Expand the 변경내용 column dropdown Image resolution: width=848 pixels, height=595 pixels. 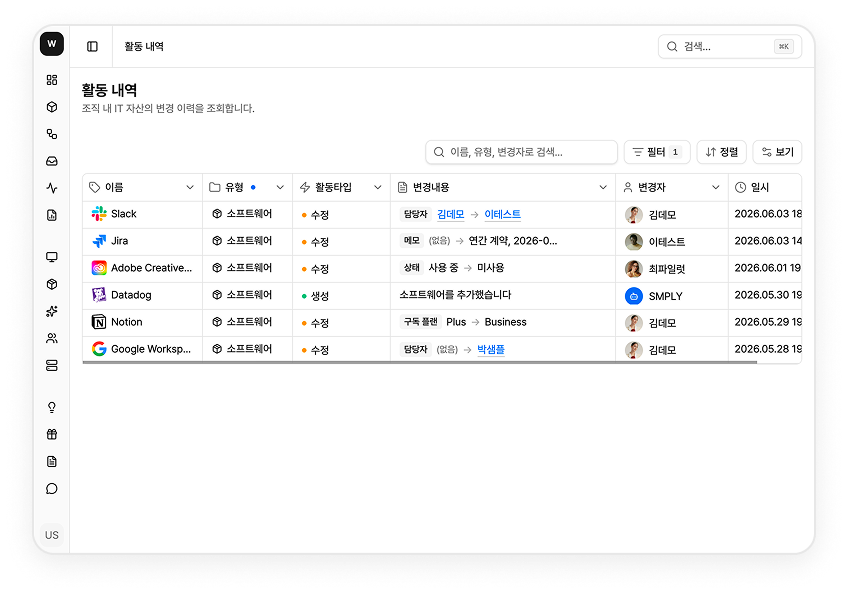tap(603, 187)
